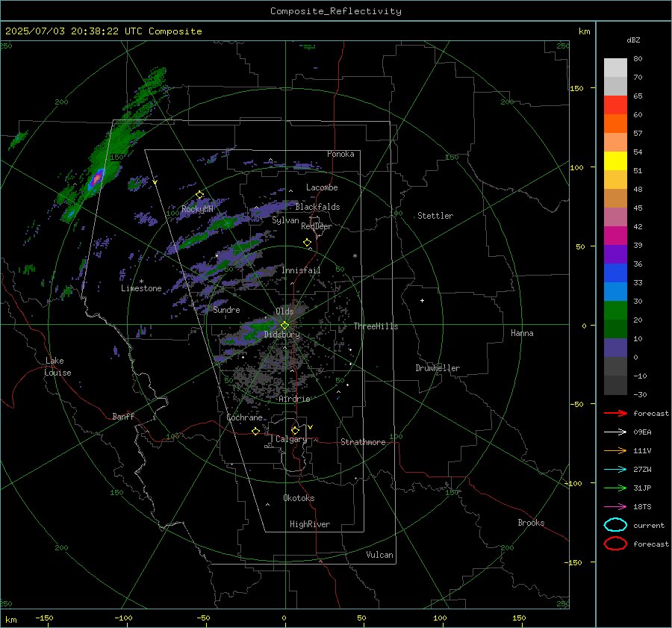Click the Brooks label

pyautogui.click(x=531, y=523)
